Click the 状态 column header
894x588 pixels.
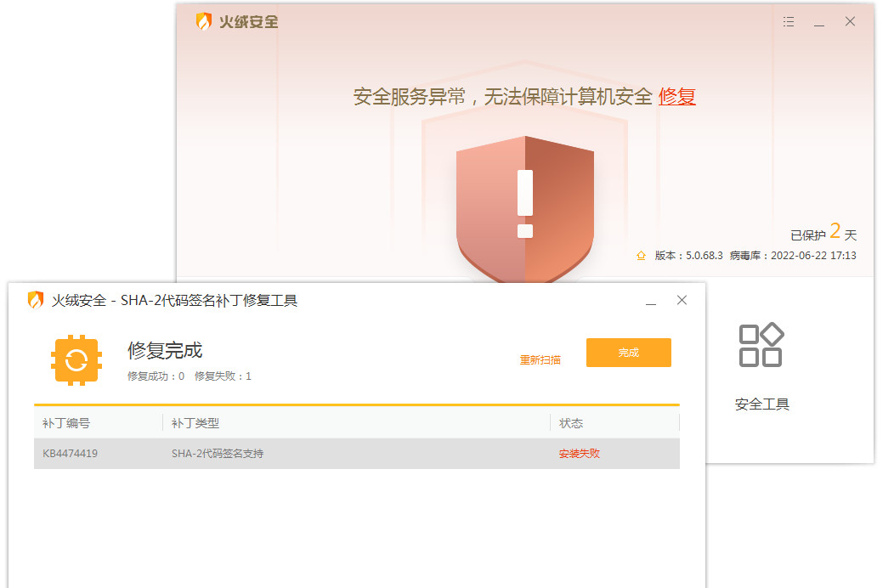[570, 423]
